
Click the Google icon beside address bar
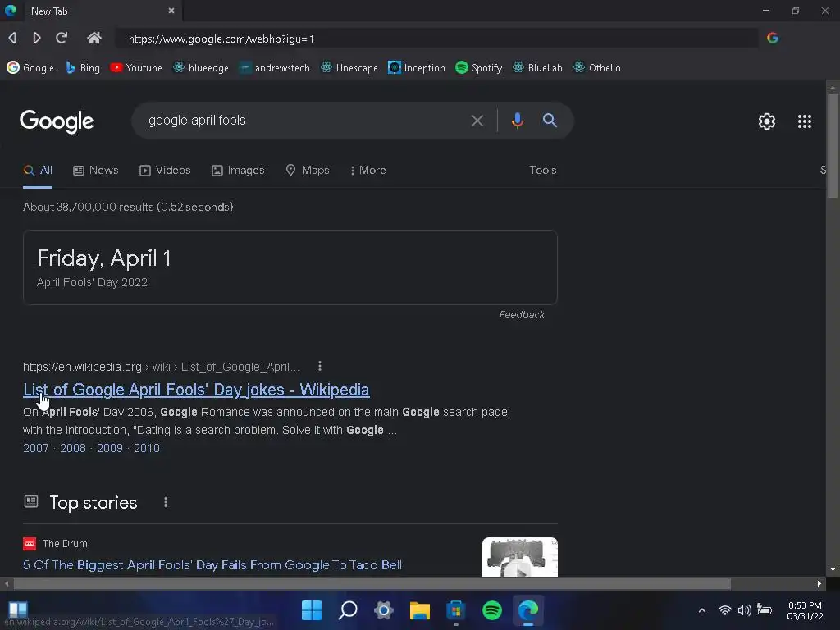[x=773, y=38]
